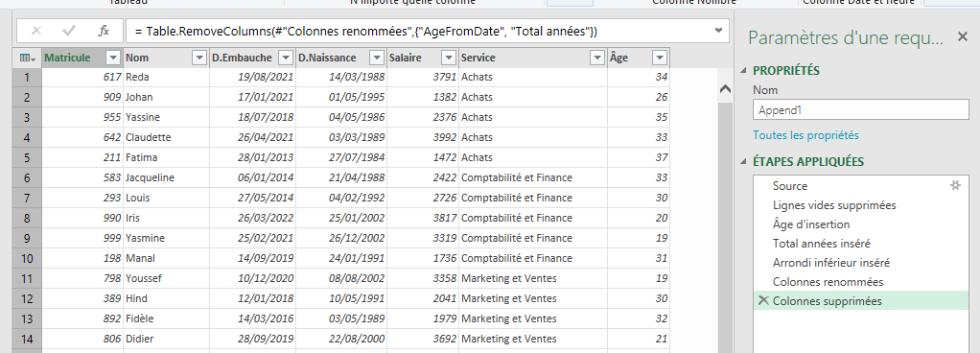Click the Nom field containing Append1
Viewport: 980px width, 353px height.
[861, 110]
